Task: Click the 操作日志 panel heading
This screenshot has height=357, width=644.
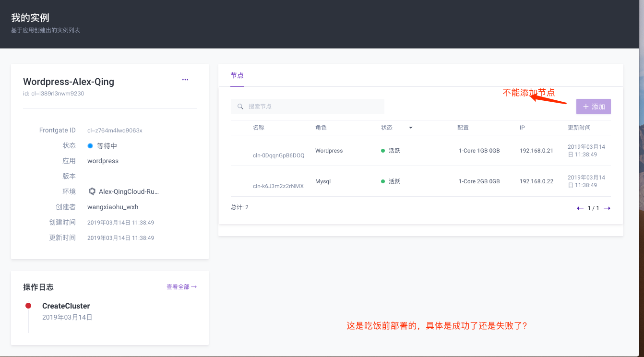Action: 38,287
